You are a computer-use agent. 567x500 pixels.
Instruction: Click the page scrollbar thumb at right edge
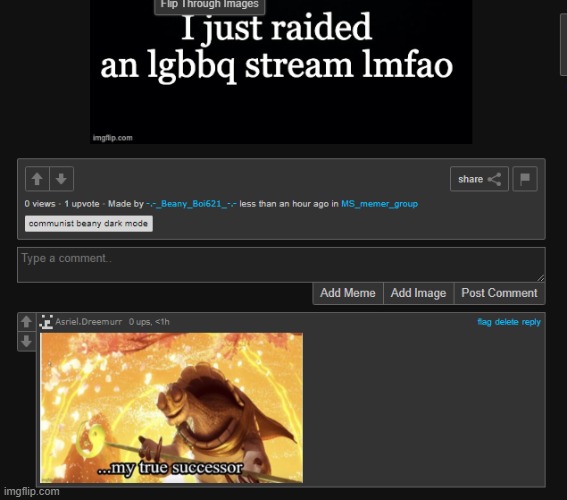pyautogui.click(x=563, y=44)
